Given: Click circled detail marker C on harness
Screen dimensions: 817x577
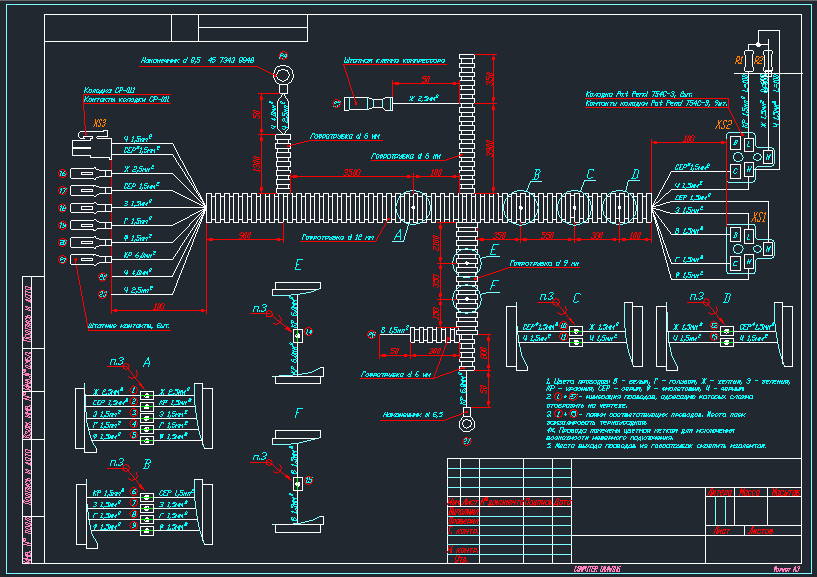Looking at the screenshot, I should [575, 207].
